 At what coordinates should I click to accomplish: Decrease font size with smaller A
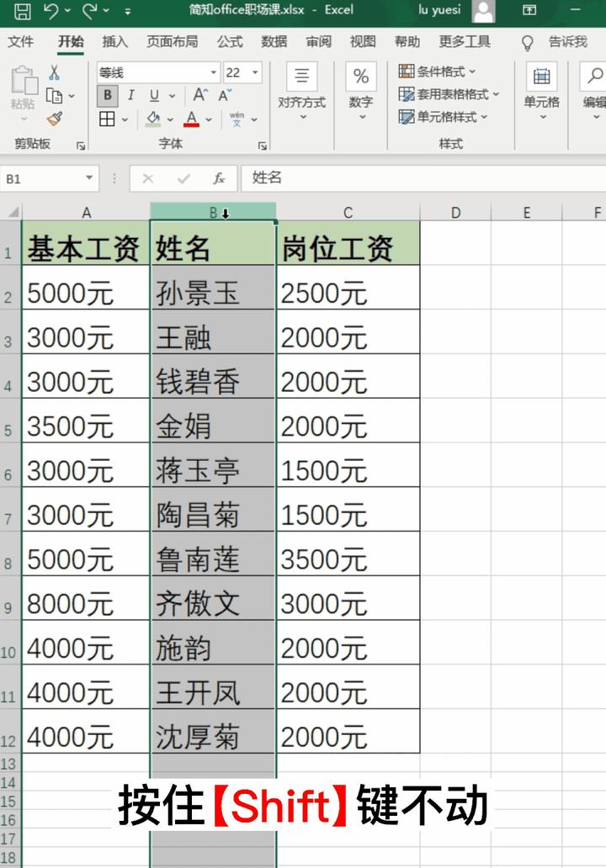(x=225, y=95)
